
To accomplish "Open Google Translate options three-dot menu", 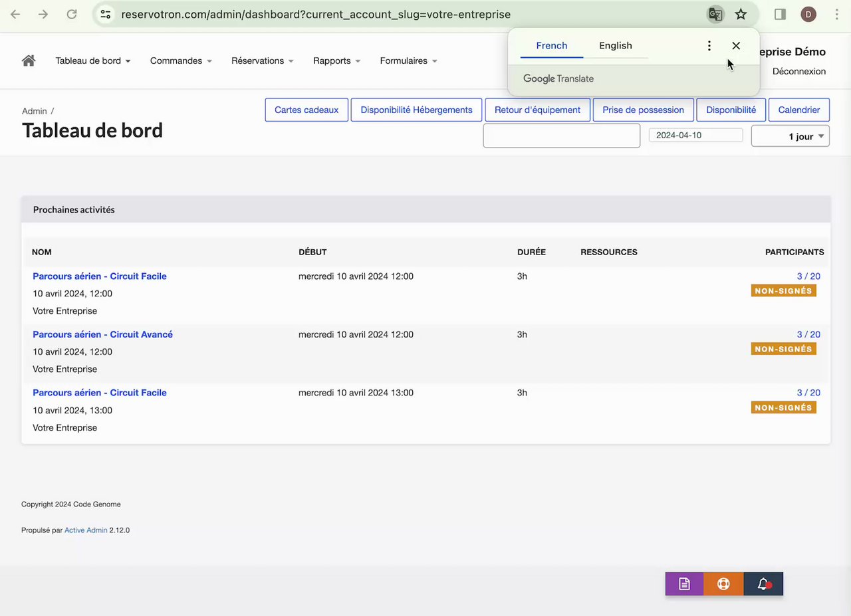I will pyautogui.click(x=709, y=45).
